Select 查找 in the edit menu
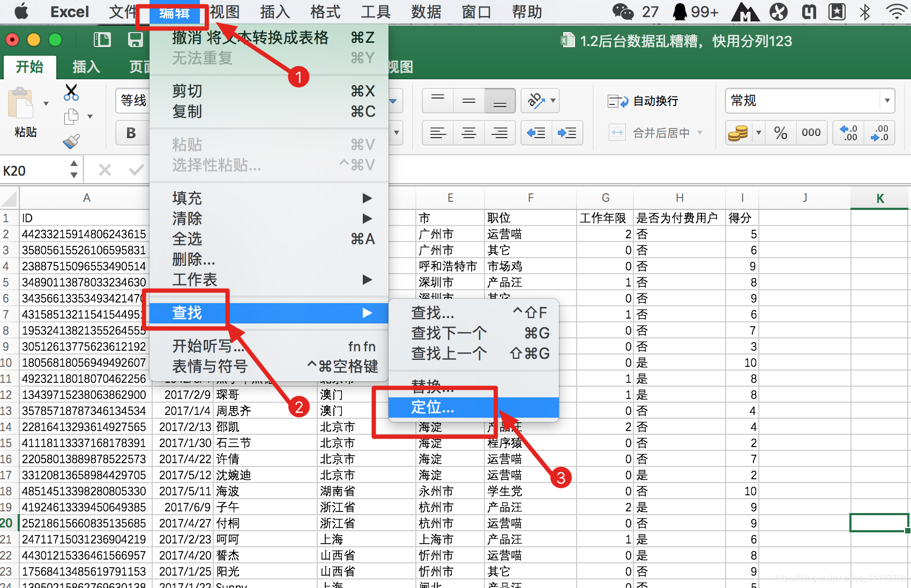The height and width of the screenshot is (588, 911). 269,313
